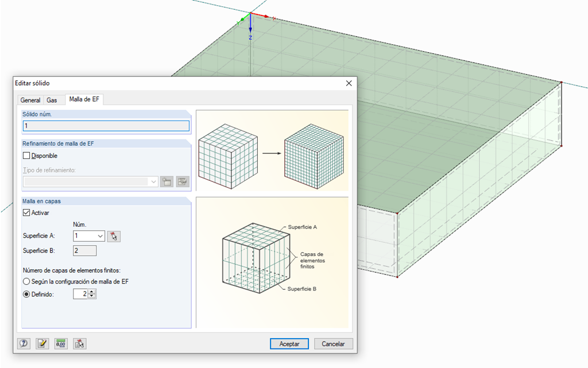Increase the Definido layer count stepper
Image resolution: width=588 pixels, height=368 pixels.
pos(92,292)
